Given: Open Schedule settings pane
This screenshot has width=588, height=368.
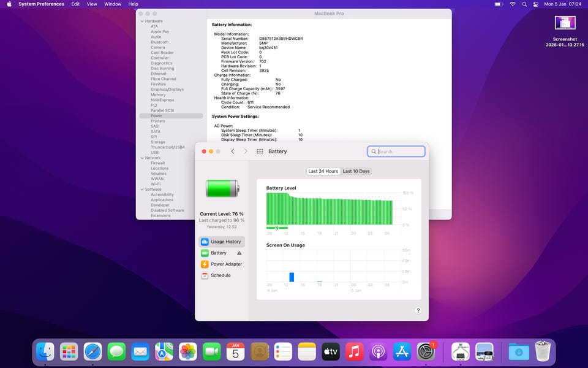Looking at the screenshot, I should point(221,275).
